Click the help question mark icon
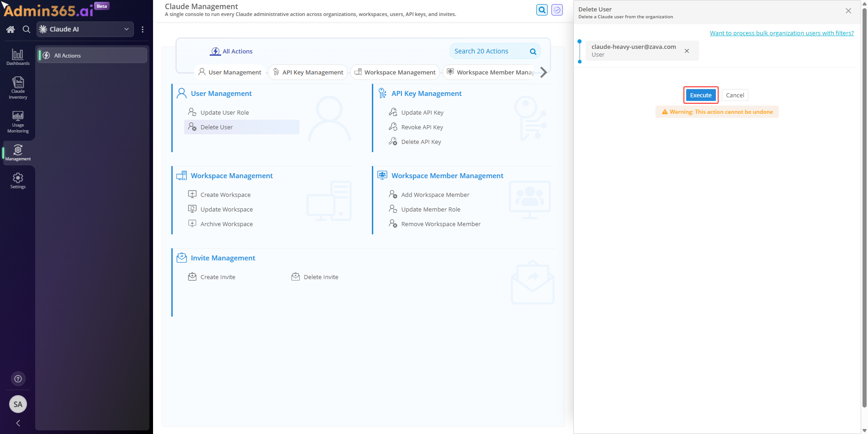The height and width of the screenshot is (434, 868). coord(18,379)
